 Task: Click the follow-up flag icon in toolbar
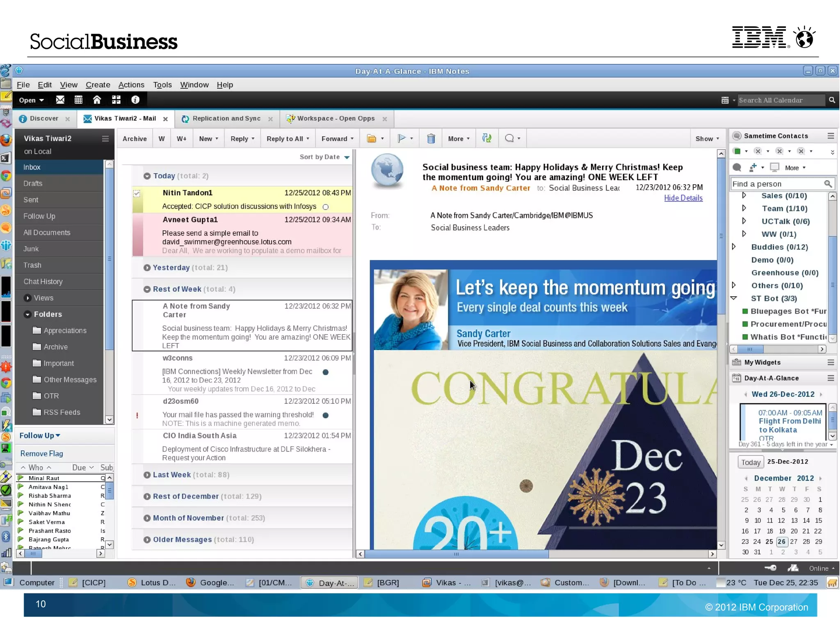coord(402,139)
